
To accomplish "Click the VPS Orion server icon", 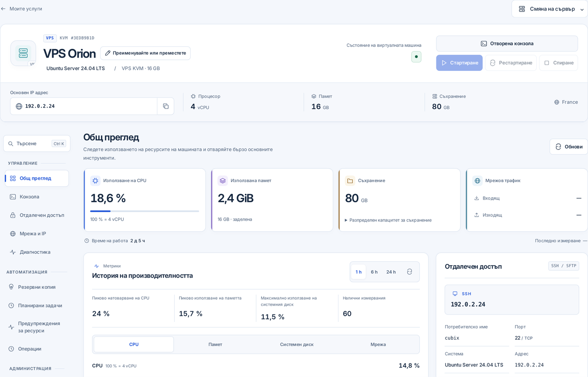I will 23,53.
